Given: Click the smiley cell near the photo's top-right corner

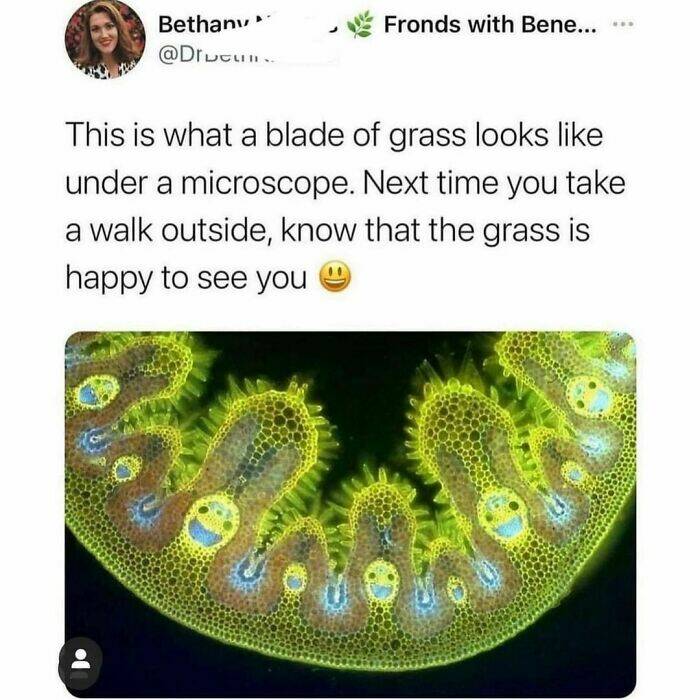Looking at the screenshot, I should click(x=589, y=396).
